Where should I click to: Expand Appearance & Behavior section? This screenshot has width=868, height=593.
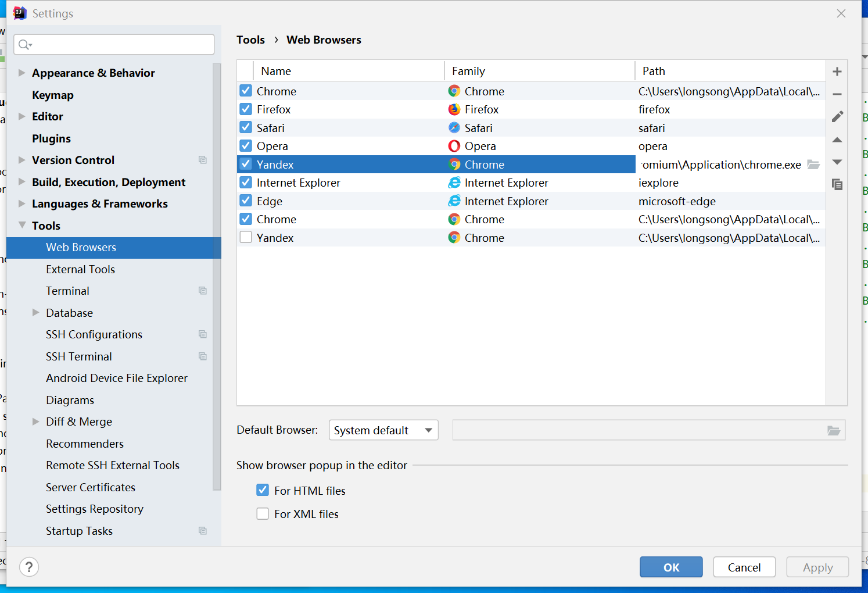click(x=22, y=73)
